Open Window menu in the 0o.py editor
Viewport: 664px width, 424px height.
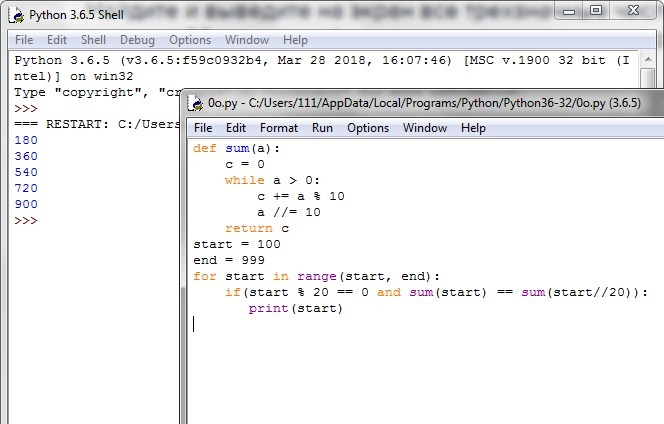(x=425, y=128)
